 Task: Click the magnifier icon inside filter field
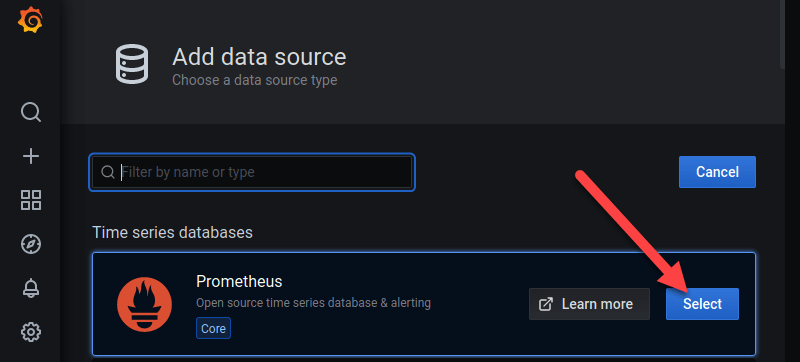tap(107, 172)
